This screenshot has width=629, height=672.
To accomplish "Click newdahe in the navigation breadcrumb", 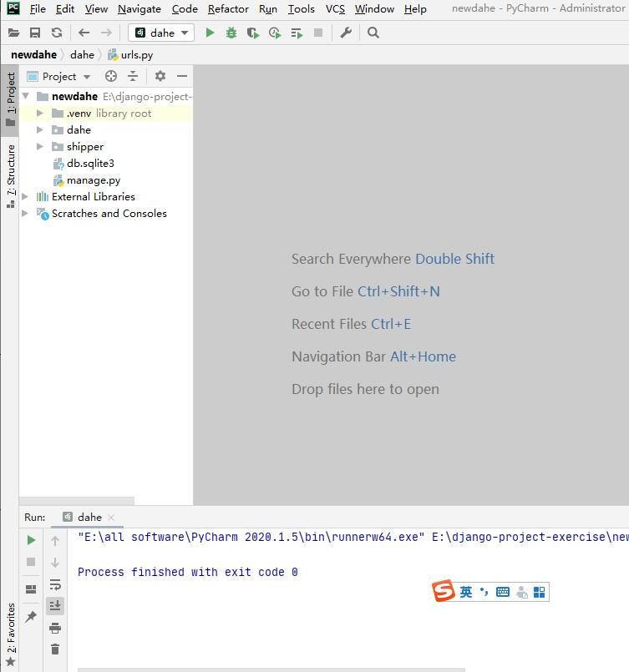I will pyautogui.click(x=34, y=55).
